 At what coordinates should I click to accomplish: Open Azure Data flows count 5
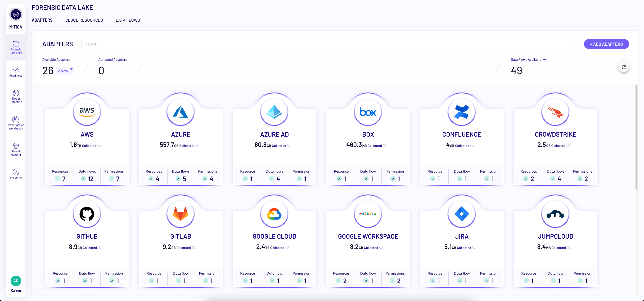click(x=181, y=175)
